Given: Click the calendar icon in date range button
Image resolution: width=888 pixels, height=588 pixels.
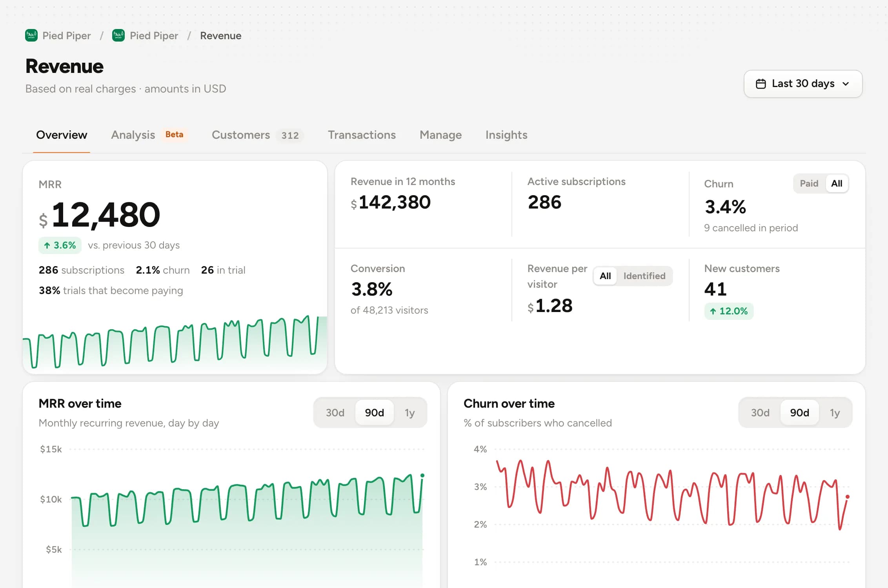Looking at the screenshot, I should point(761,84).
